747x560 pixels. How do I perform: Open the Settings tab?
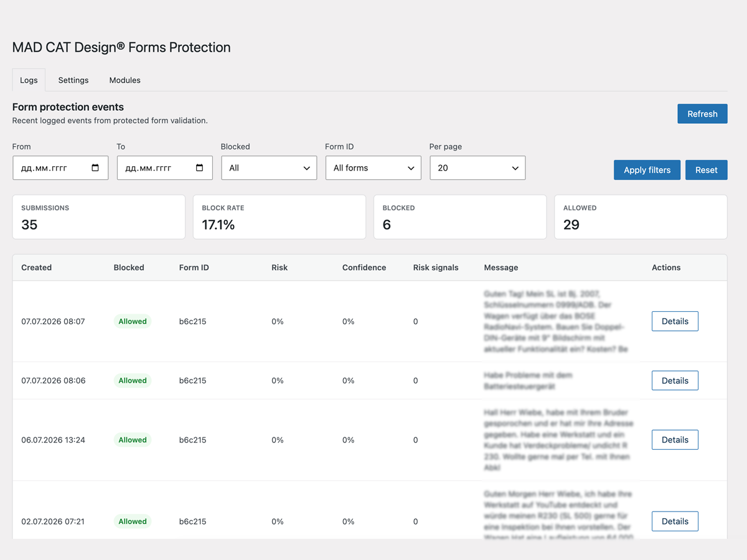click(73, 80)
